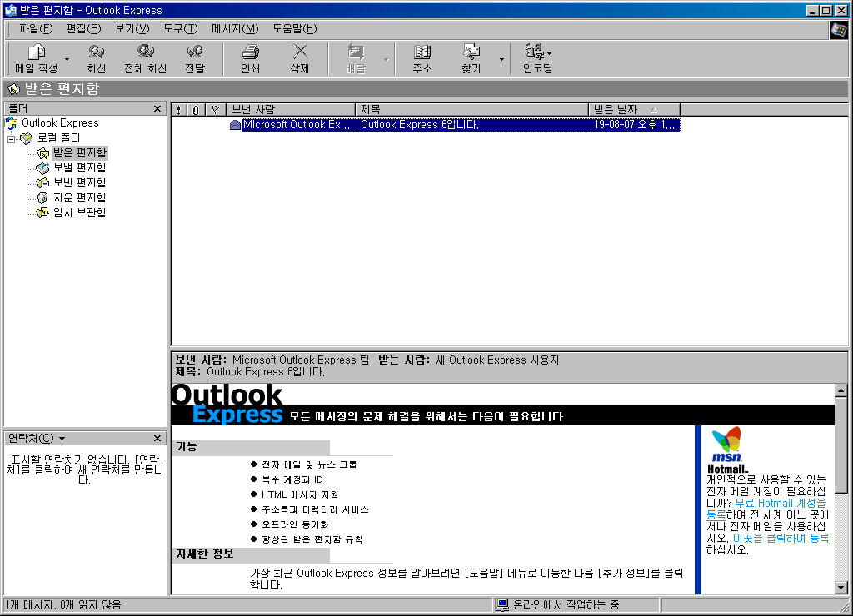Open the 편집(E) menu
The width and height of the screenshot is (853, 616).
coord(84,29)
